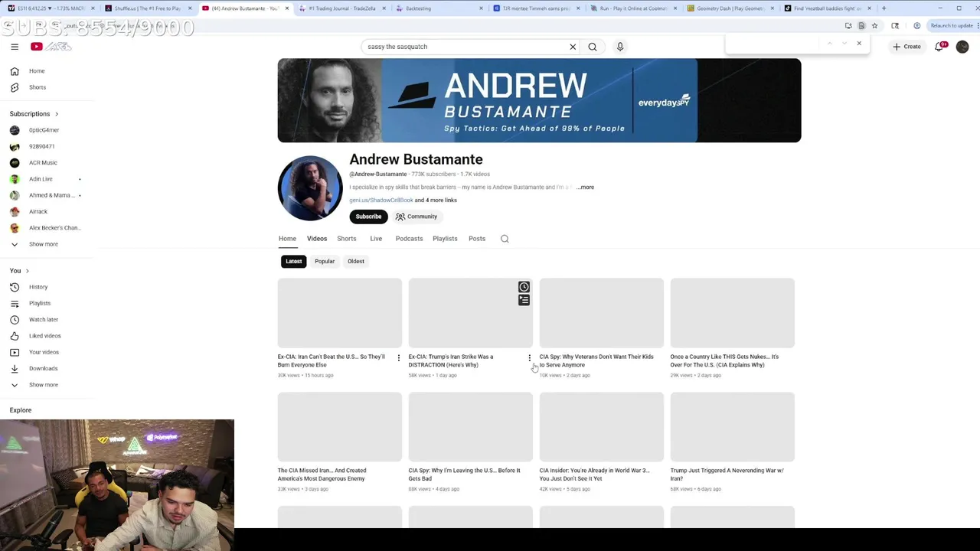
Task: Search within channel using magnifier icon
Action: pos(505,239)
